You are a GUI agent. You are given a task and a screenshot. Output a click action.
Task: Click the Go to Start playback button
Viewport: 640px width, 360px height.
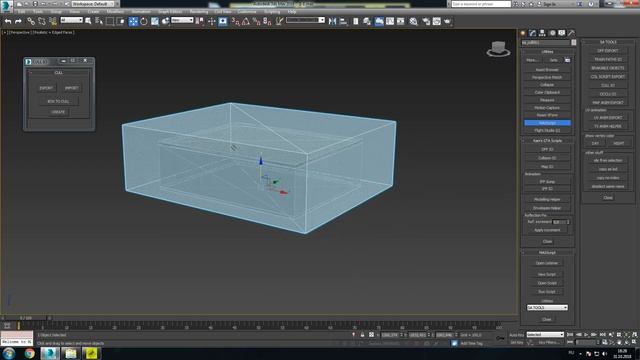[x=571, y=335]
